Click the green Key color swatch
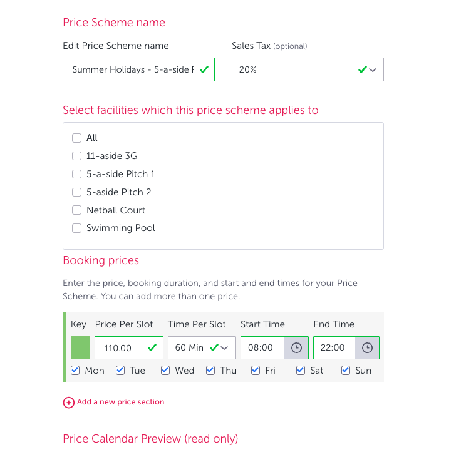The height and width of the screenshot is (452, 476). tap(80, 347)
